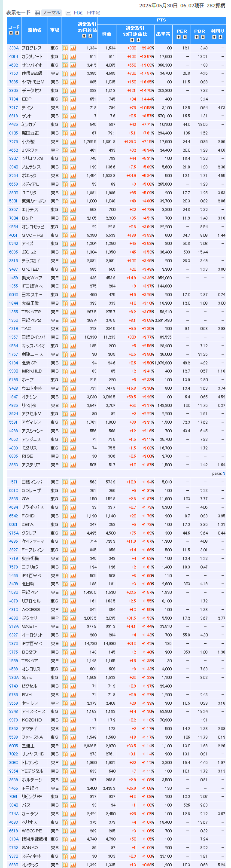The width and height of the screenshot is (231, 868).
Task: Sort 利回り column ascending
Action: pyautogui.click(x=214, y=37)
